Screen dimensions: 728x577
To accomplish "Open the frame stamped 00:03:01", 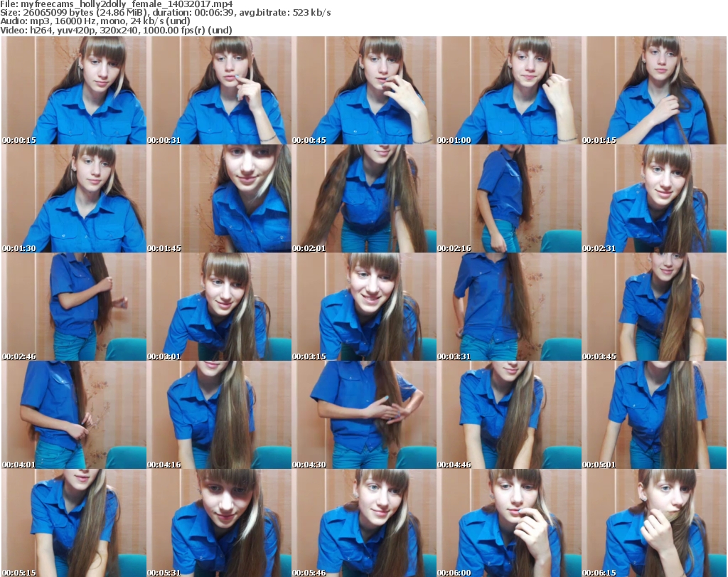I will (x=219, y=307).
